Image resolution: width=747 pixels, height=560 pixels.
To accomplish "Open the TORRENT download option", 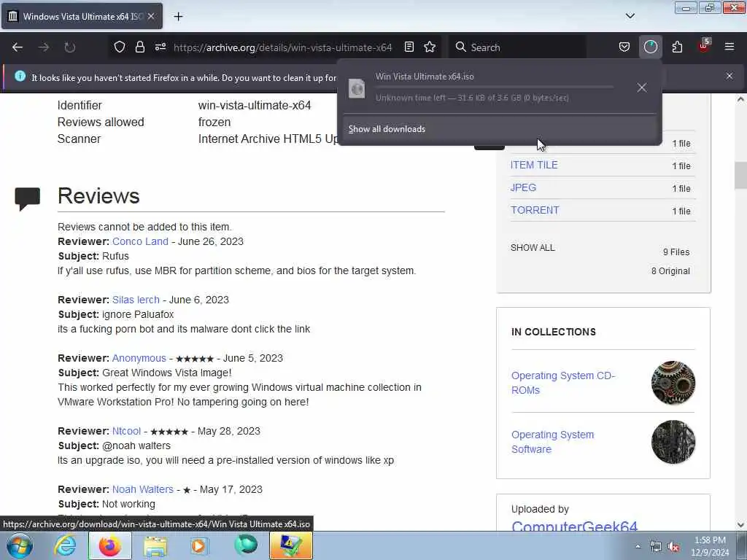I will tap(535, 210).
